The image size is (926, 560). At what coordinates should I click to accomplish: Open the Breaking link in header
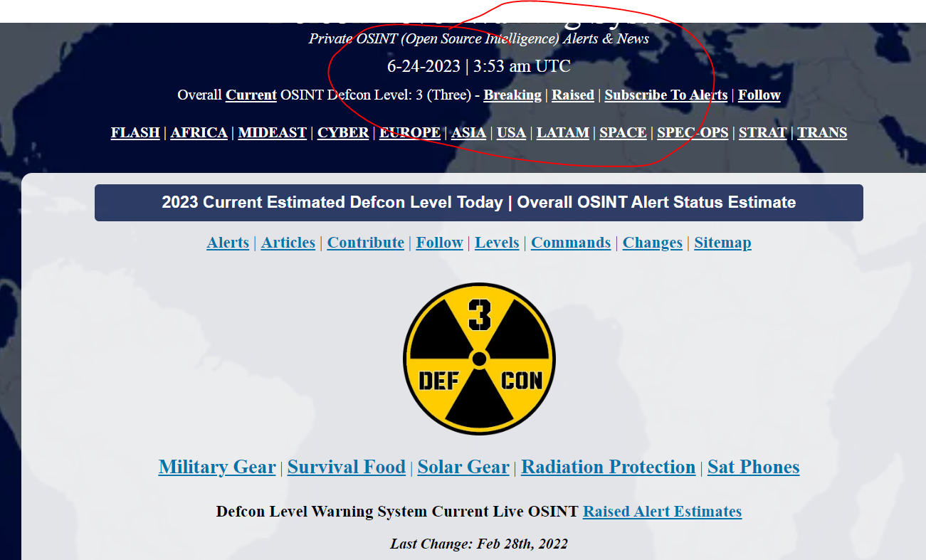(512, 95)
